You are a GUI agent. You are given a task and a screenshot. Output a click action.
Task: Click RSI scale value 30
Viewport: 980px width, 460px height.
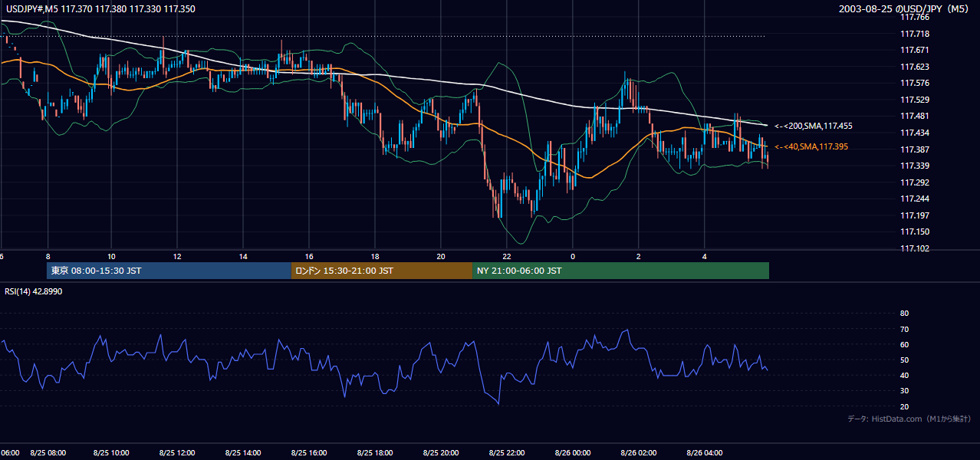coord(904,391)
